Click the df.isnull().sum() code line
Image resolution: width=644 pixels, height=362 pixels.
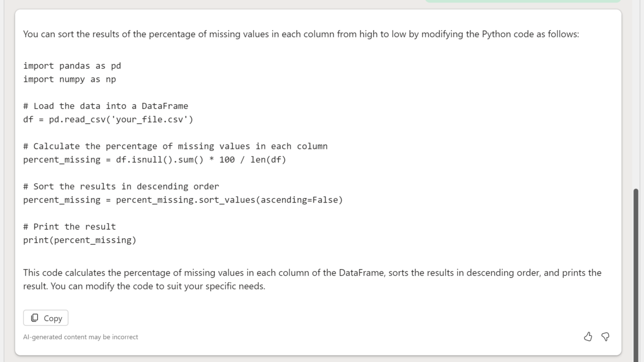click(x=154, y=160)
